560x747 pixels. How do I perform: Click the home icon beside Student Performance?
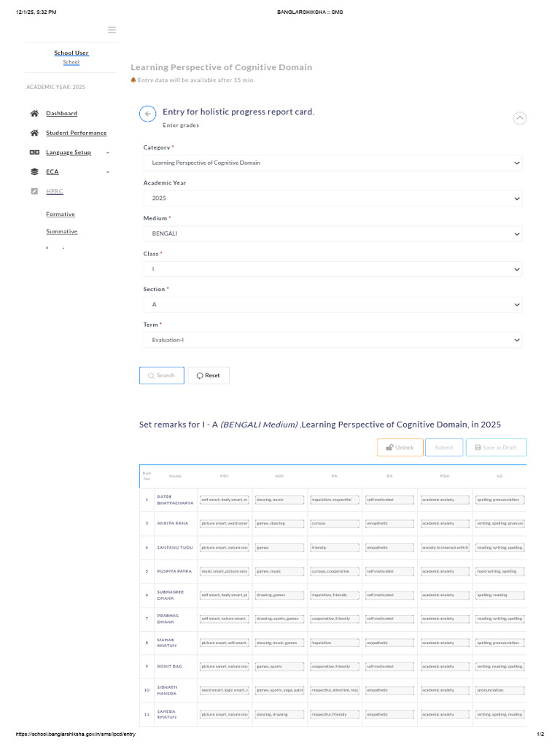34,133
